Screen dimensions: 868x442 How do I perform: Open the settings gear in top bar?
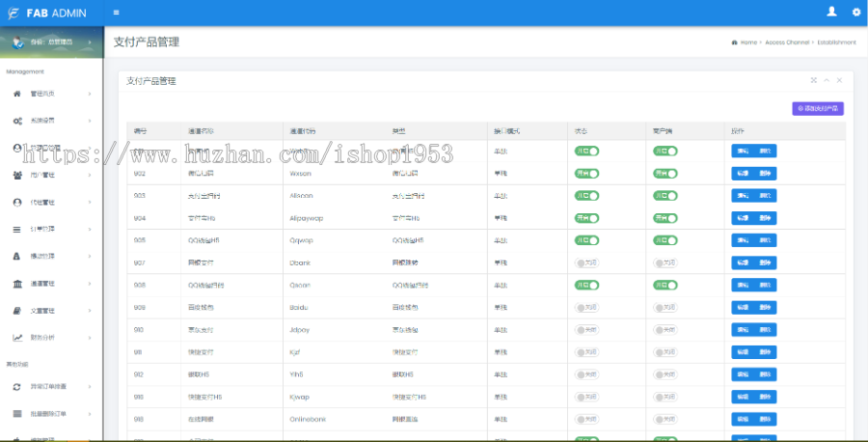click(855, 13)
